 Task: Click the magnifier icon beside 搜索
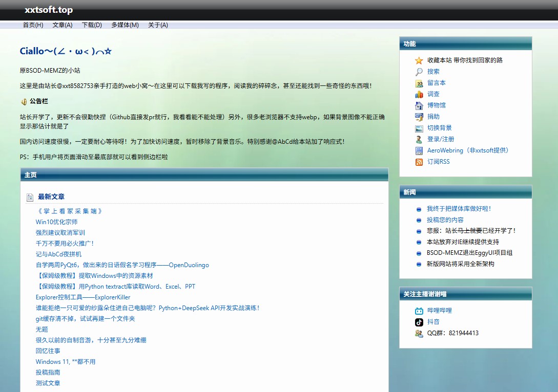click(x=419, y=72)
